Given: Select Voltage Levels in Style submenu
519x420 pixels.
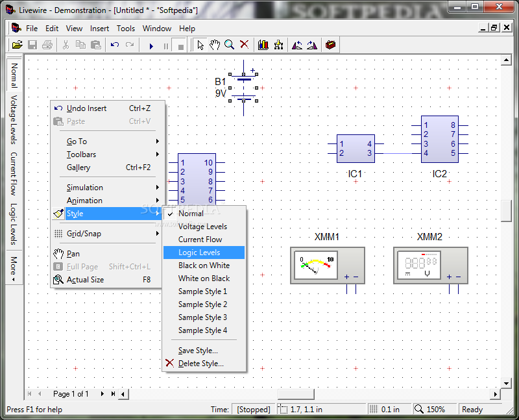Looking at the screenshot, I should click(204, 227).
